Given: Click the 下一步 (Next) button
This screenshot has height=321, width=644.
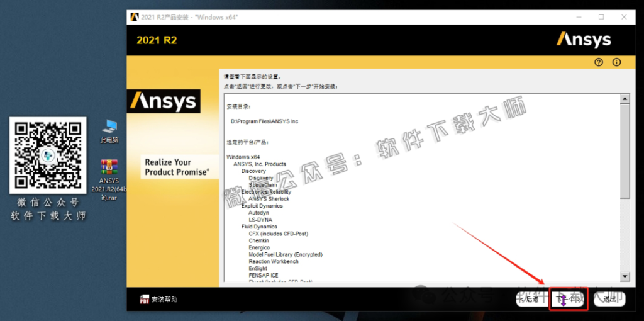Looking at the screenshot, I should [x=569, y=299].
